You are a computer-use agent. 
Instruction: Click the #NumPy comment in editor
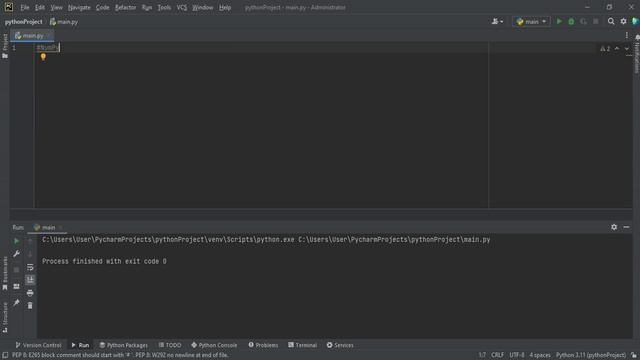[x=48, y=48]
